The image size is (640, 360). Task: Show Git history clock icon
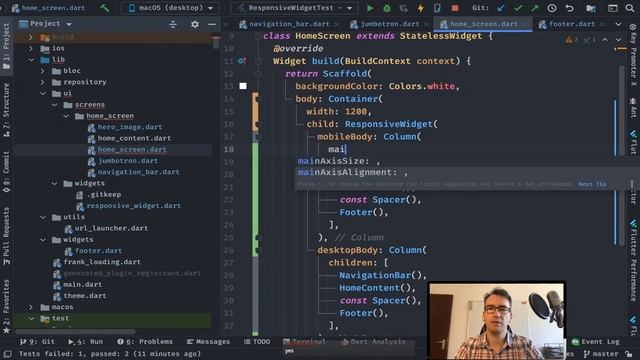click(552, 8)
